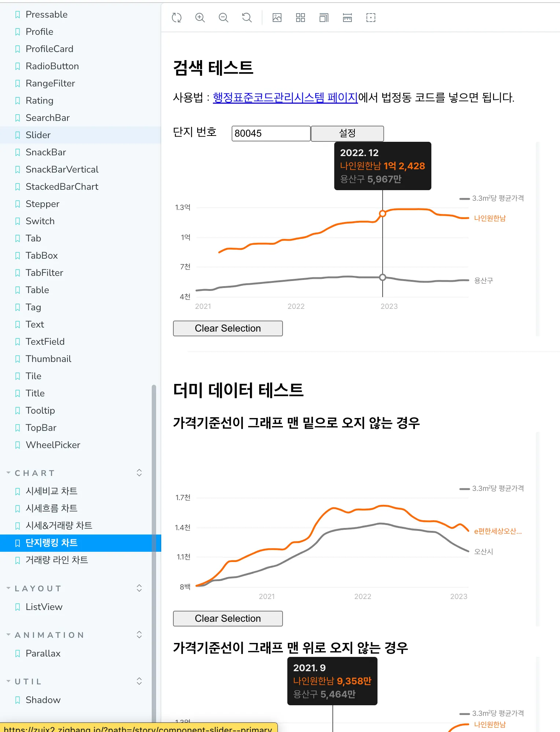
Task: Change the preview background
Action: point(277,17)
